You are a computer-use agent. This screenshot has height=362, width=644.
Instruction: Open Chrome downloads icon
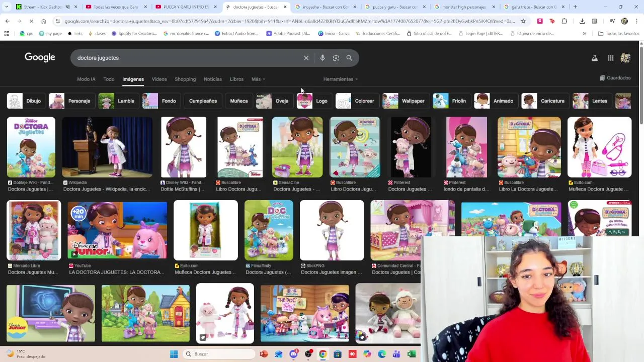[x=582, y=21]
